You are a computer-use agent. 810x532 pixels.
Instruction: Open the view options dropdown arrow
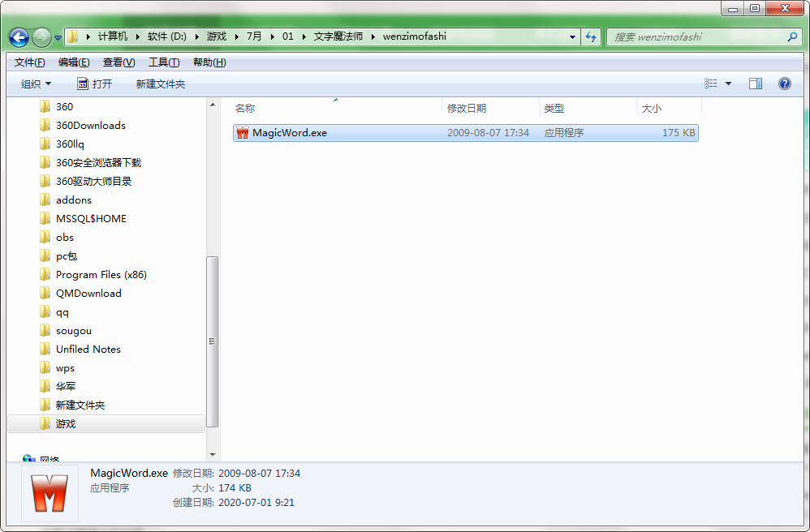coord(728,84)
